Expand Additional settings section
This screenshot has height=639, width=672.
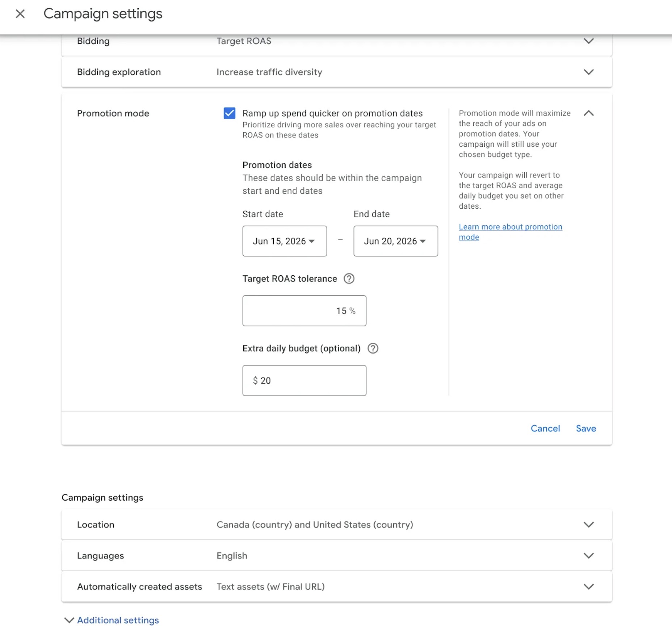(x=112, y=620)
